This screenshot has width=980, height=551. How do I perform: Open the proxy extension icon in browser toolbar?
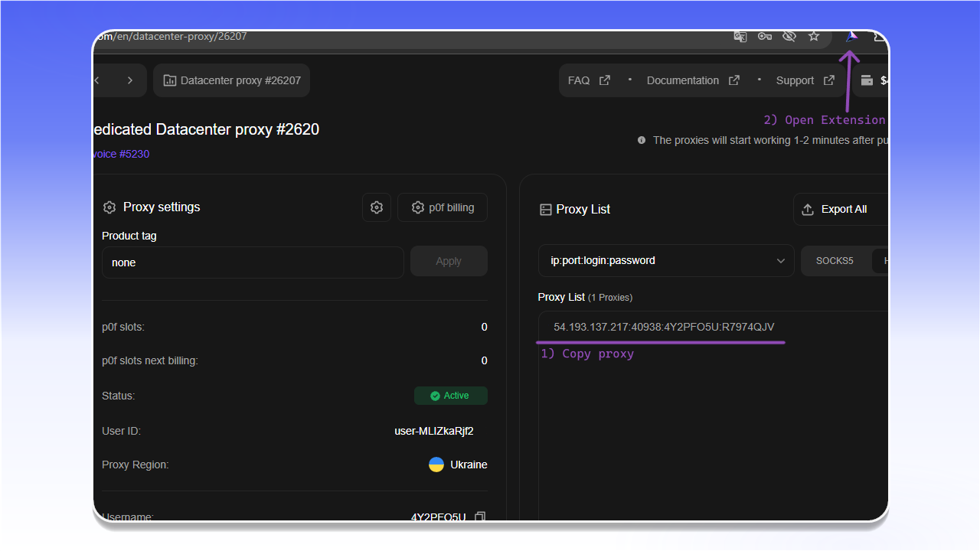pos(851,37)
